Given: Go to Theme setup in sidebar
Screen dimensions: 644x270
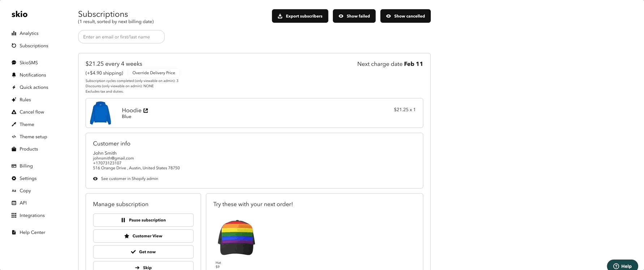Looking at the screenshot, I should [33, 137].
